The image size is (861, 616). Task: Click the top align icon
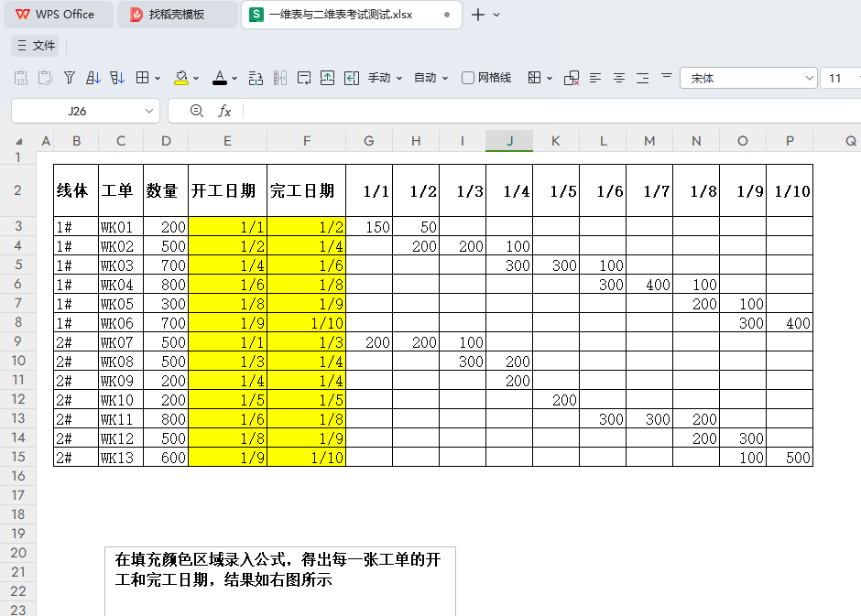point(667,76)
